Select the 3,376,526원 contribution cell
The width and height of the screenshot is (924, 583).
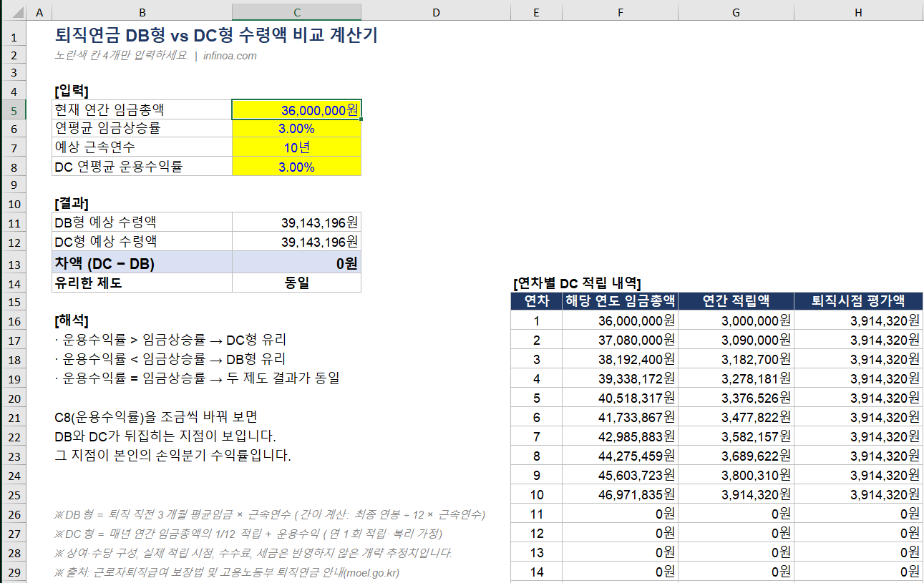[736, 398]
